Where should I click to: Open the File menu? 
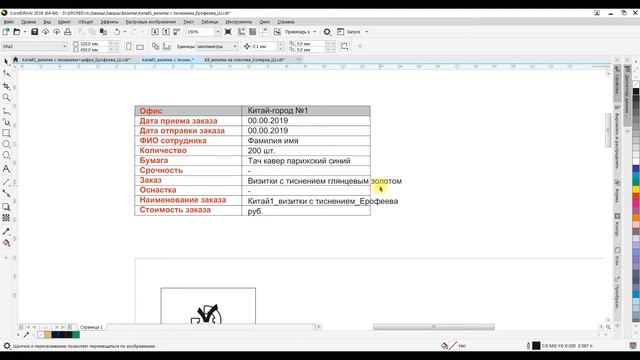click(x=9, y=22)
